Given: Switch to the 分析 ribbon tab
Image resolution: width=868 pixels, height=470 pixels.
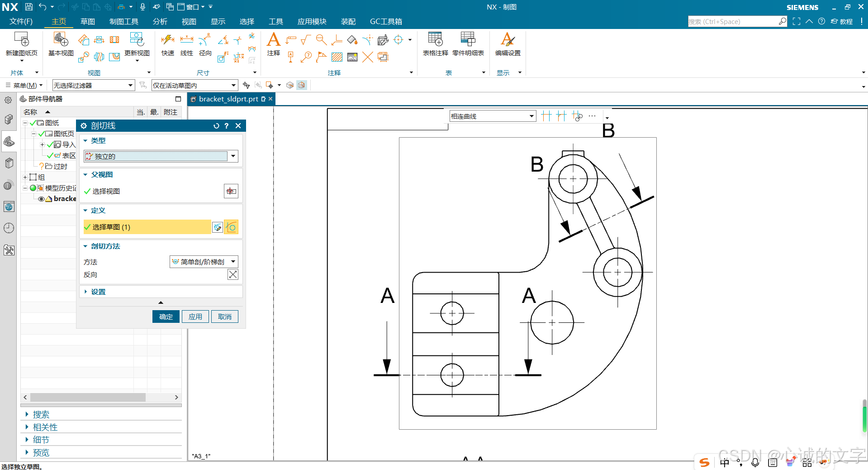Looking at the screenshot, I should pos(160,21).
